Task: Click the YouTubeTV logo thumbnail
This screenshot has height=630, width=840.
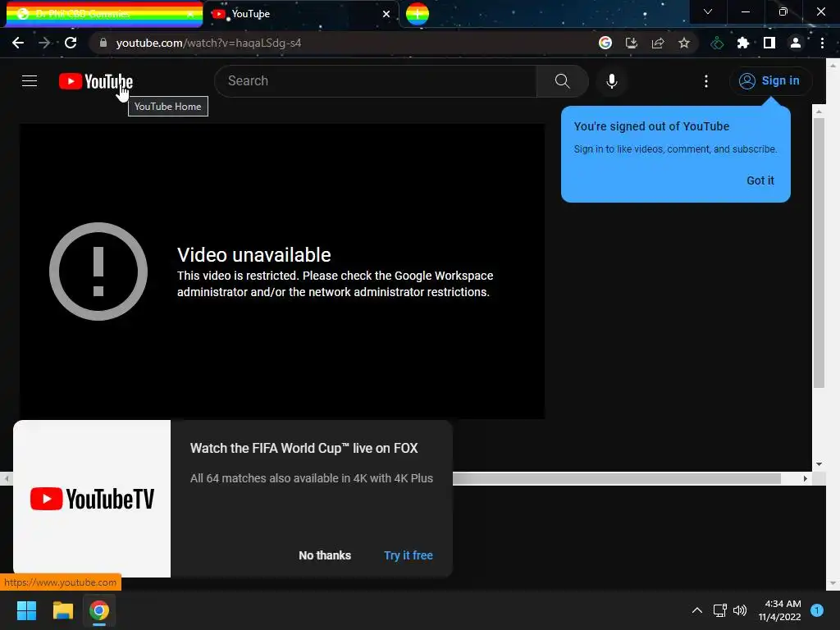Action: click(x=92, y=499)
